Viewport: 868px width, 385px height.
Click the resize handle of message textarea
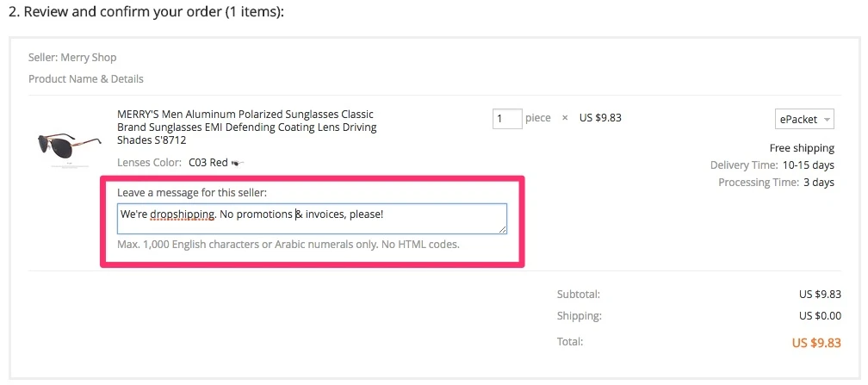pos(503,229)
